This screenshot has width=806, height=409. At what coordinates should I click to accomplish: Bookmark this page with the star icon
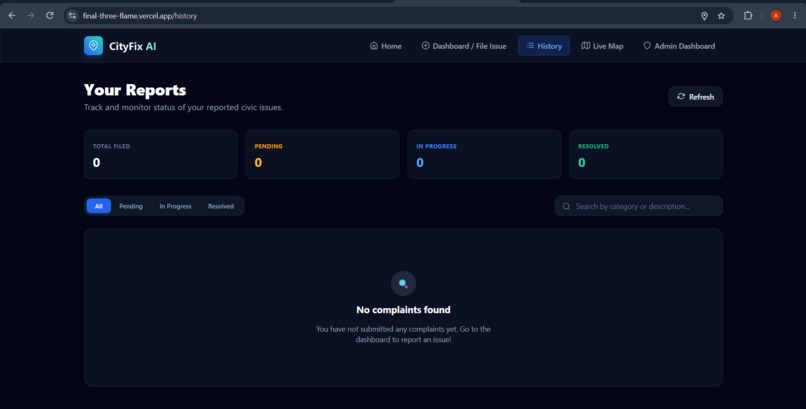pyautogui.click(x=721, y=16)
